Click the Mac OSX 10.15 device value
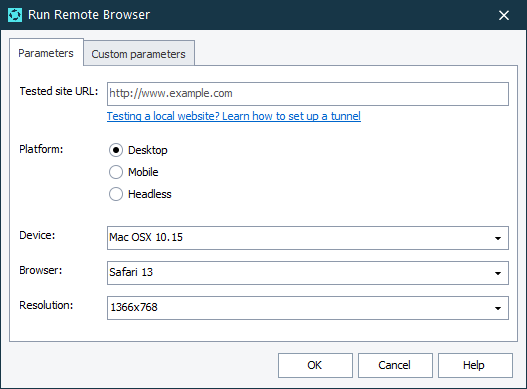Viewport: 527px width, 389px height. coord(146,237)
